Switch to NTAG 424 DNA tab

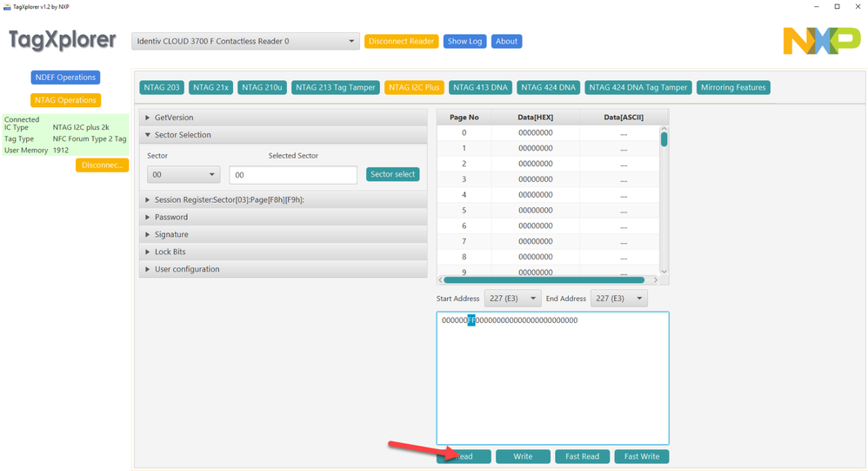coord(548,88)
